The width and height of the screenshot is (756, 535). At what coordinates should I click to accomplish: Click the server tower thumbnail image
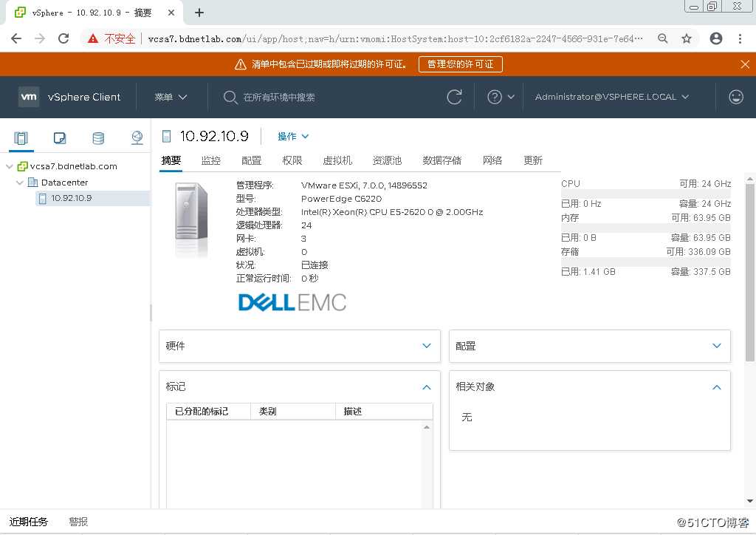click(191, 220)
